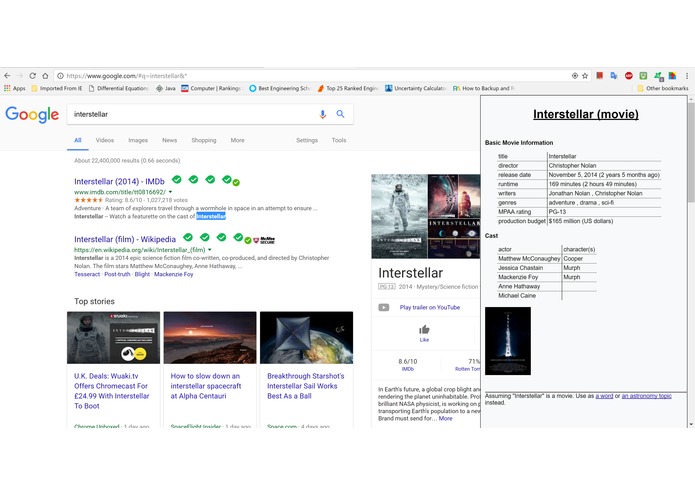The height and width of the screenshot is (494, 695).
Task: Open the Computer | Rankings bookmark
Action: pos(211,88)
